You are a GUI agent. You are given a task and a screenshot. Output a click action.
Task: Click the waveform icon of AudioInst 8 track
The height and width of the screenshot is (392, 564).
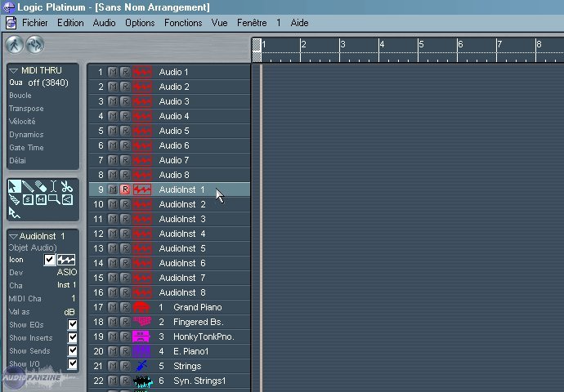coord(142,292)
